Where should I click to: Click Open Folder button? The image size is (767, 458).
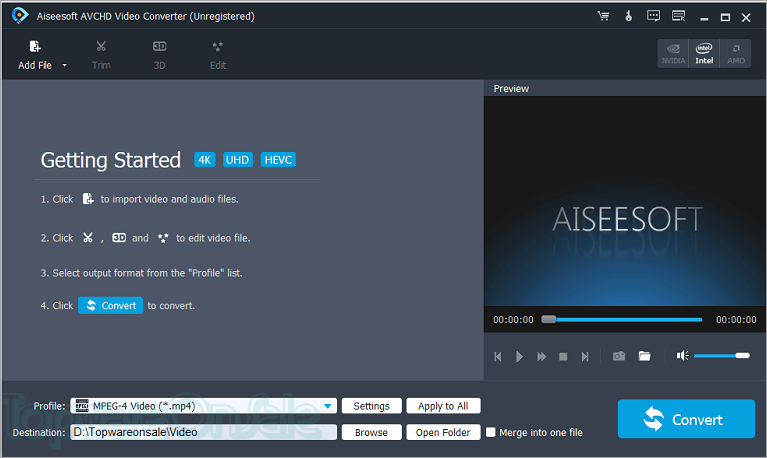[x=443, y=433]
